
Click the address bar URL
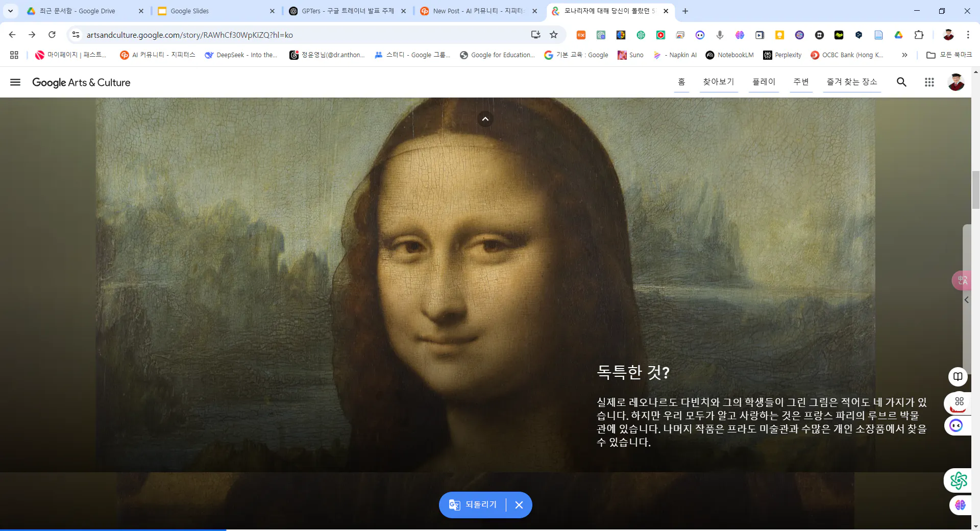tap(190, 35)
